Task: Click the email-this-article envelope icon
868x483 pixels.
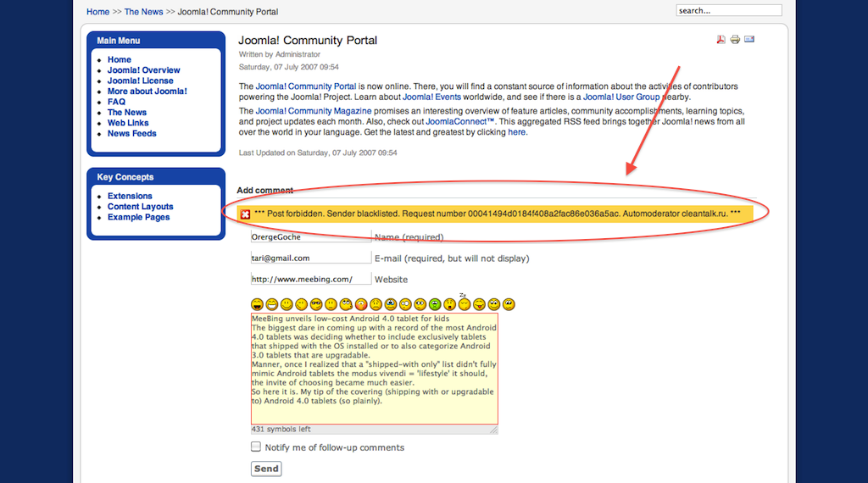Action: (749, 40)
